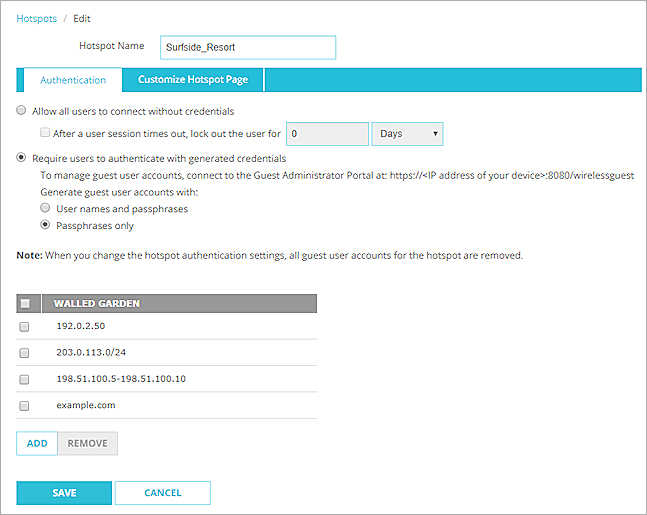
Task: Check the 198.51.100.5-198.51.100.10 range checkbox
Action: [x=25, y=379]
